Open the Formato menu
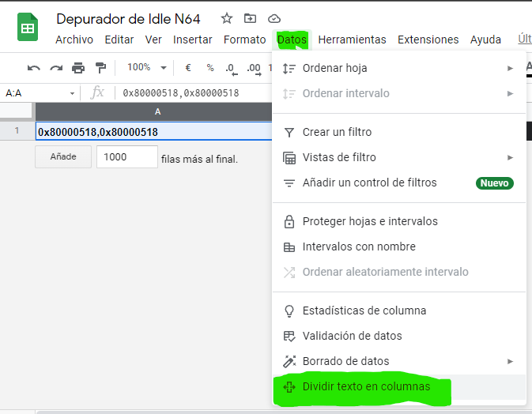The image size is (532, 414). tap(244, 40)
